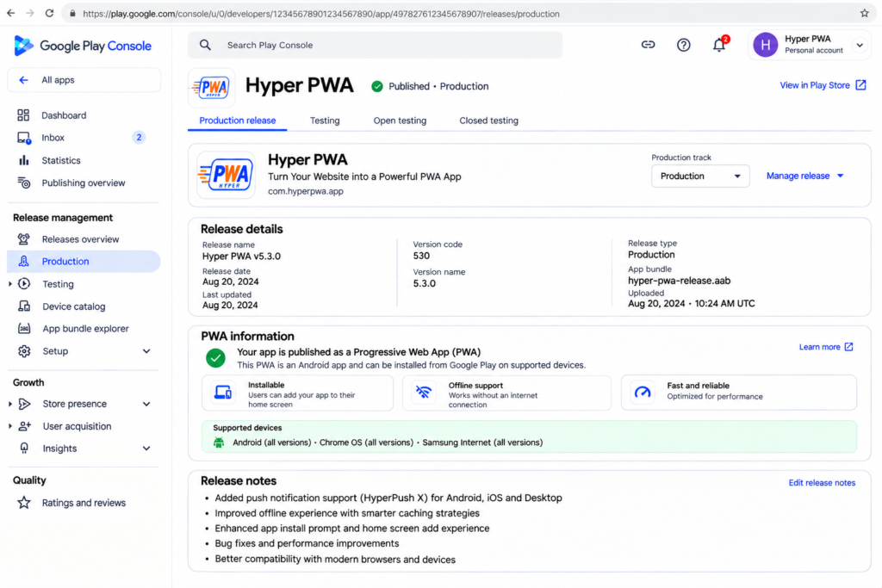Open App bundle explorer in sidebar
The width and height of the screenshot is (882, 588).
pyautogui.click(x=84, y=328)
